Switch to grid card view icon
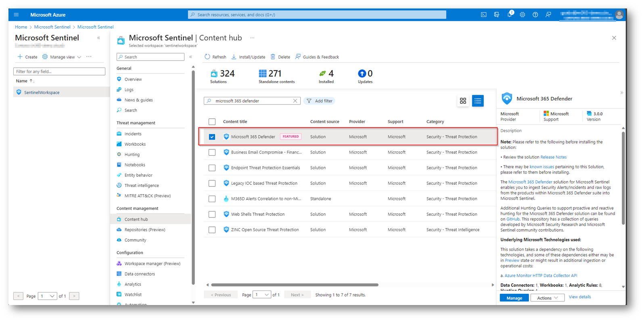644x322 pixels. pyautogui.click(x=463, y=101)
